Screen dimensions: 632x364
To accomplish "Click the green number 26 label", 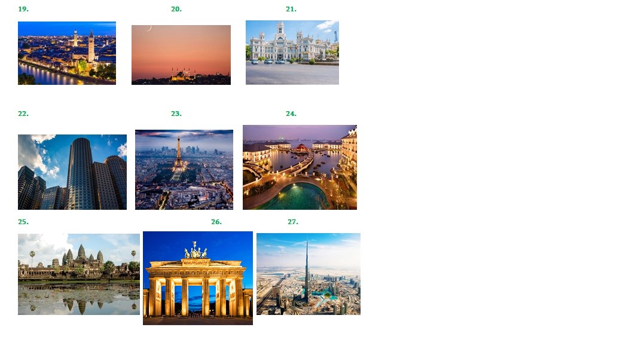I will [216, 222].
